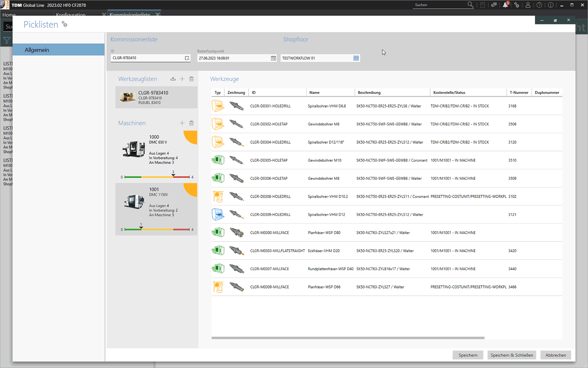Screen dimensions: 588x368
Task: Add a new Werkzeugliste with plus icon
Action: click(182, 79)
